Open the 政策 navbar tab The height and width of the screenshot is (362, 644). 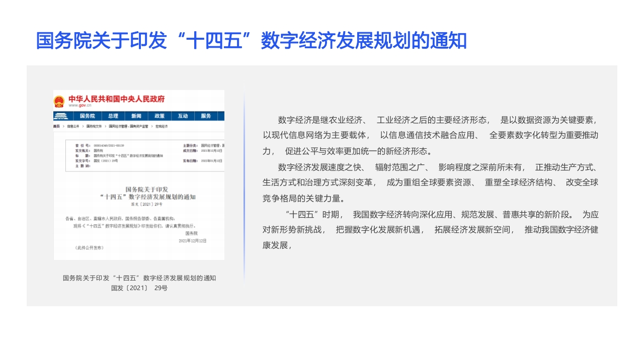coord(159,116)
